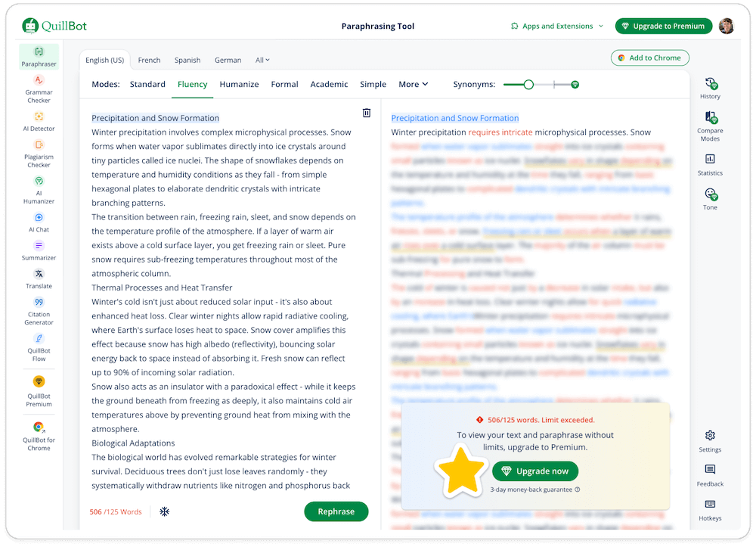The height and width of the screenshot is (547, 756).
Task: Open the Paraphraser tool in sidebar
Action: (x=39, y=57)
